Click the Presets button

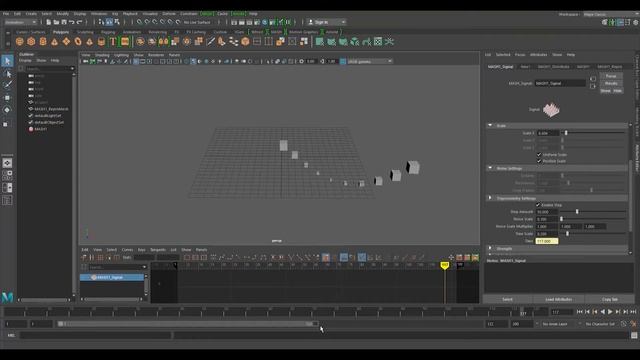pos(611,83)
